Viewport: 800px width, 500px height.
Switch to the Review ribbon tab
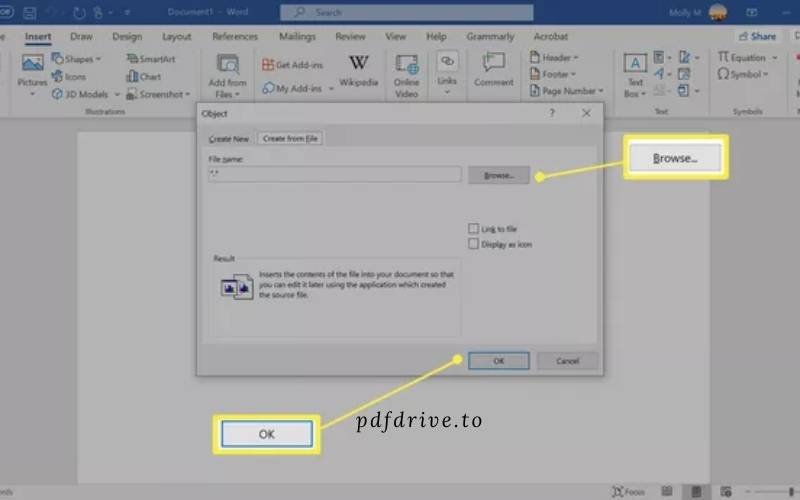tap(350, 36)
